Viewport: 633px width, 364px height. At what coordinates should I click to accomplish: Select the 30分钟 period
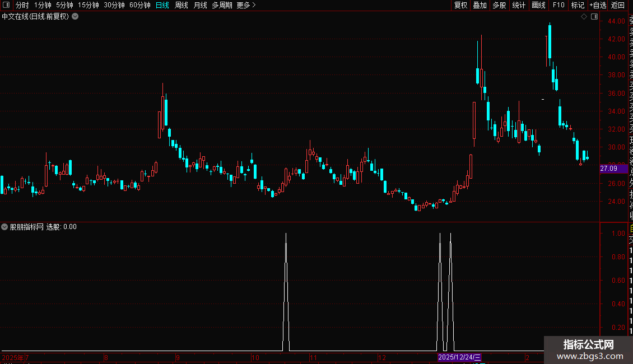114,5
